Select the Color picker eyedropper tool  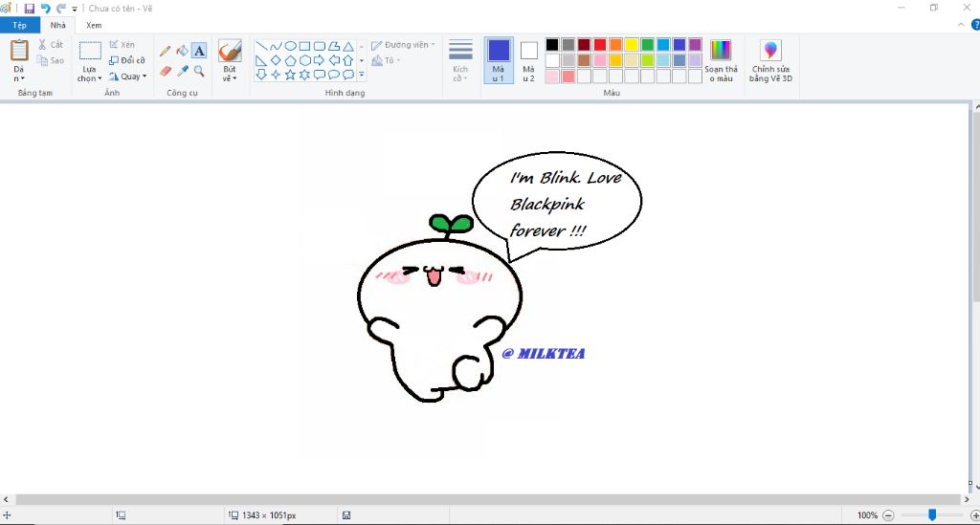pyautogui.click(x=182, y=71)
